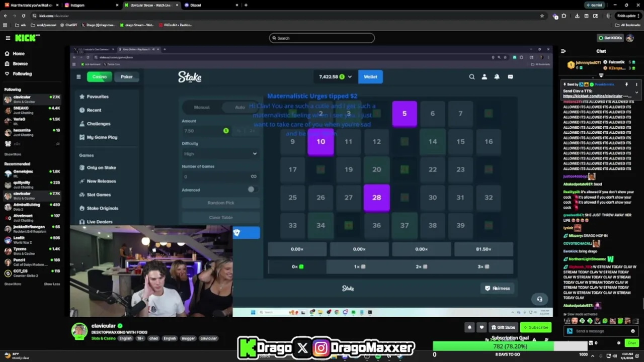The image size is (644, 362).
Task: Expand Following list with Show More
Action: 13,154
